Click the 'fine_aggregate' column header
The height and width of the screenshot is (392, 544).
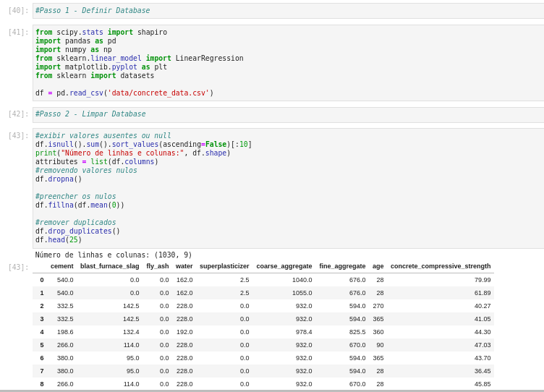pos(342,266)
